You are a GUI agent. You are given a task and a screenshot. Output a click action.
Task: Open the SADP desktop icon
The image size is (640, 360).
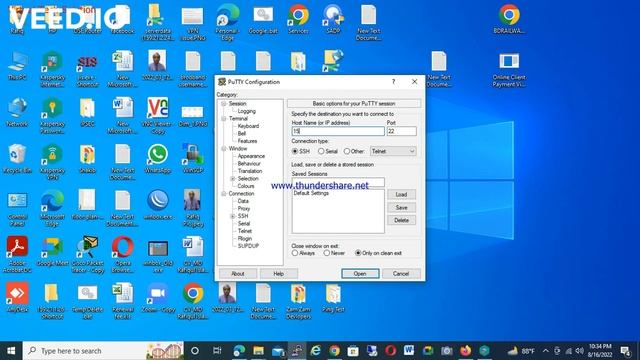pyautogui.click(x=333, y=19)
